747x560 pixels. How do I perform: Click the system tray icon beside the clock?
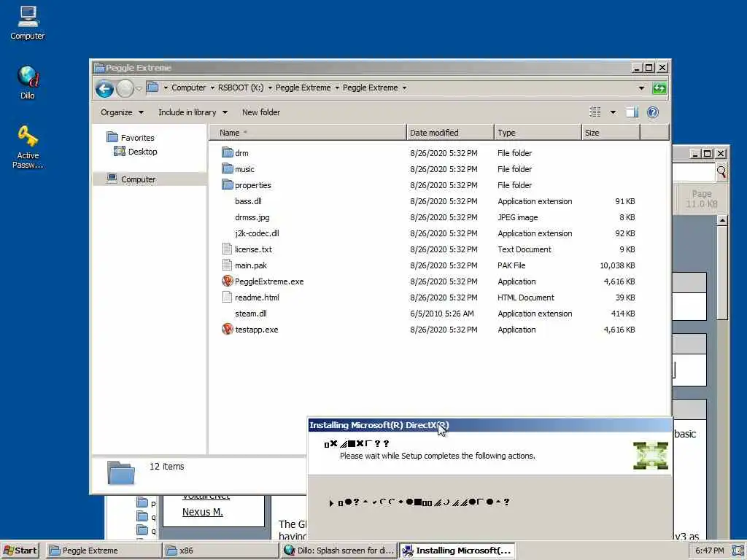(x=740, y=551)
